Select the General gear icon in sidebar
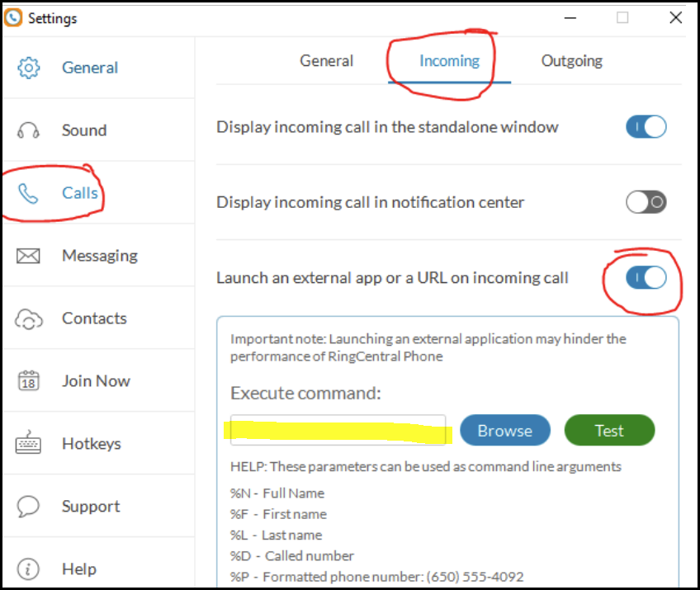 [29, 68]
